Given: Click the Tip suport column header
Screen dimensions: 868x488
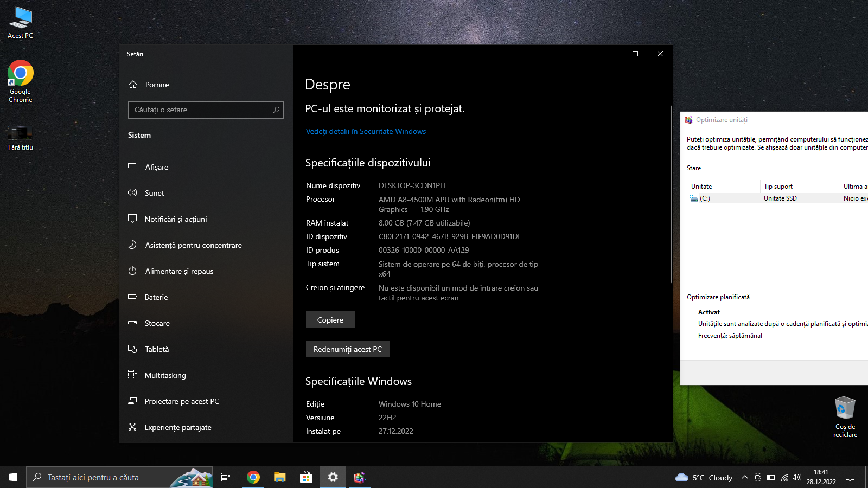Looking at the screenshot, I should [800, 187].
